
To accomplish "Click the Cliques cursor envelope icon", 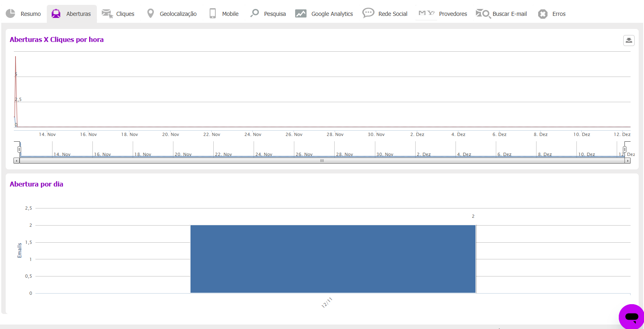I will 107,14.
